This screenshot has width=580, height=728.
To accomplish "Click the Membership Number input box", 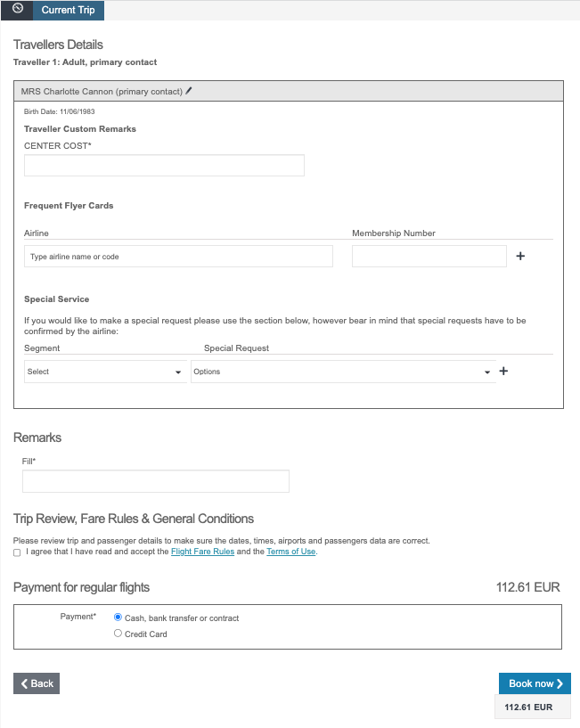I will (429, 257).
